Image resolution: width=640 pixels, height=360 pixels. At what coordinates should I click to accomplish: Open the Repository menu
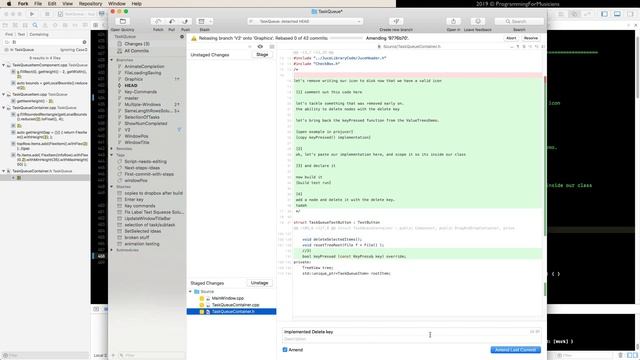(90, 4)
